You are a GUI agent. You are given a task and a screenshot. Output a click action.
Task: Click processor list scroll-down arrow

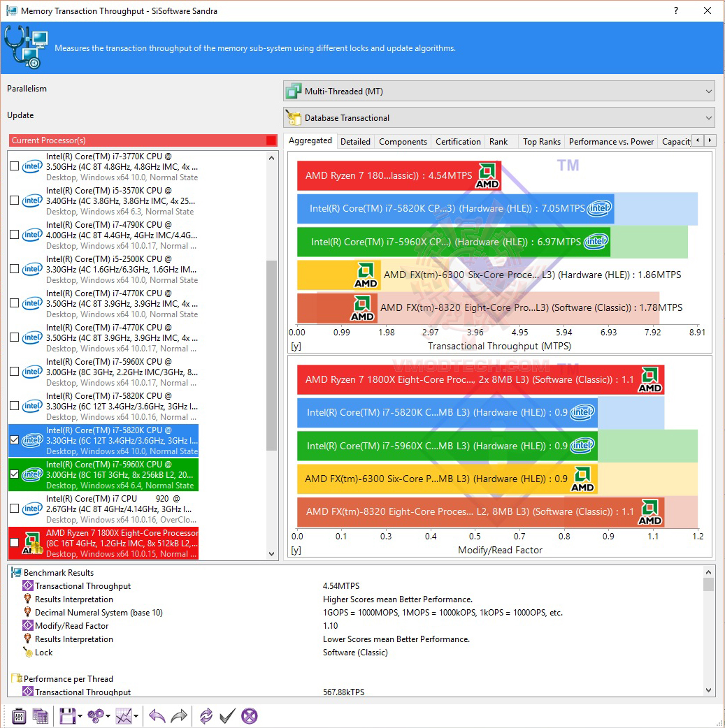(x=272, y=553)
